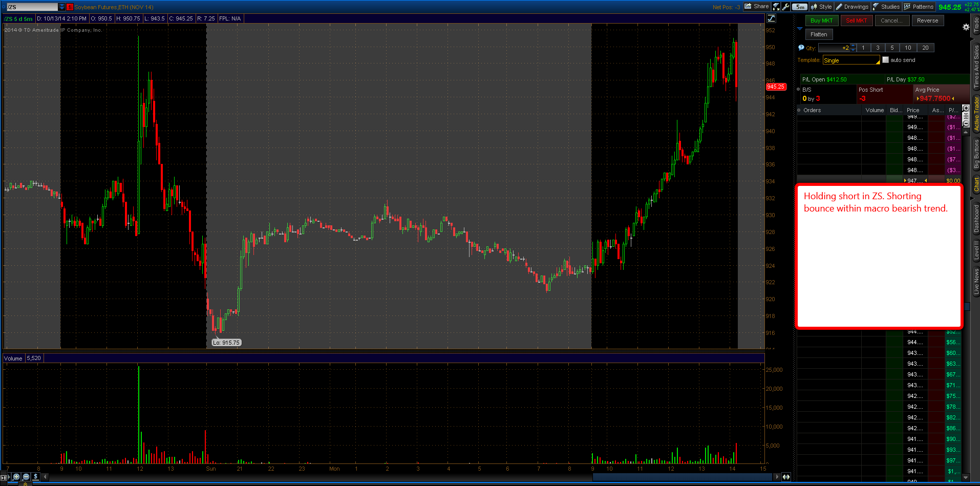Click the red alert badge beside symbol
The width and height of the screenshot is (980, 486).
[x=70, y=7]
